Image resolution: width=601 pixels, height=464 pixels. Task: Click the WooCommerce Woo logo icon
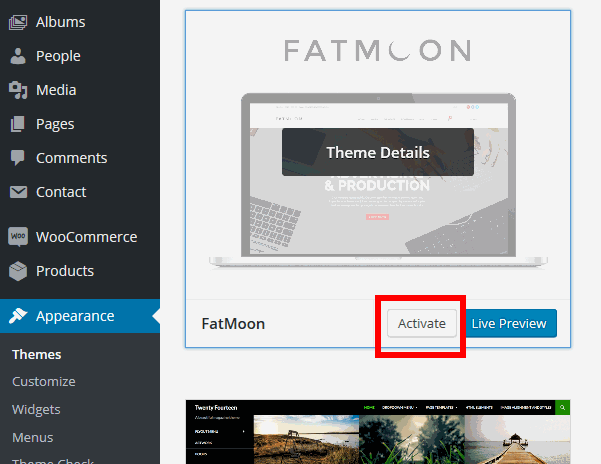(18, 236)
